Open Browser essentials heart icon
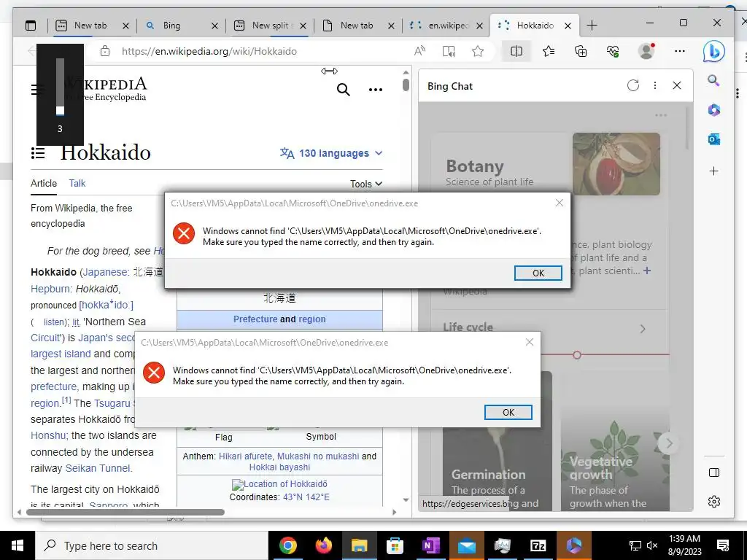747x560 pixels. click(x=613, y=51)
